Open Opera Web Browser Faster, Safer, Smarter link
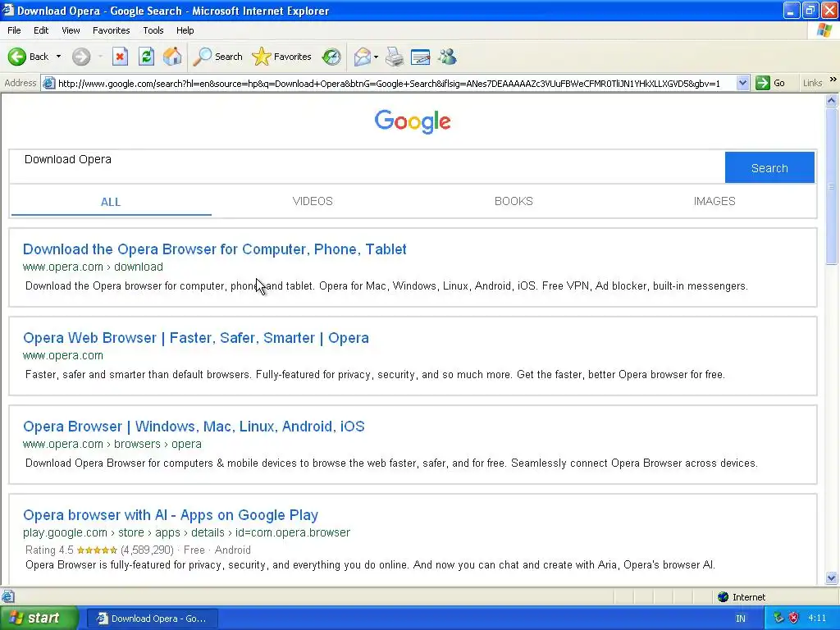840x630 pixels. tap(196, 338)
